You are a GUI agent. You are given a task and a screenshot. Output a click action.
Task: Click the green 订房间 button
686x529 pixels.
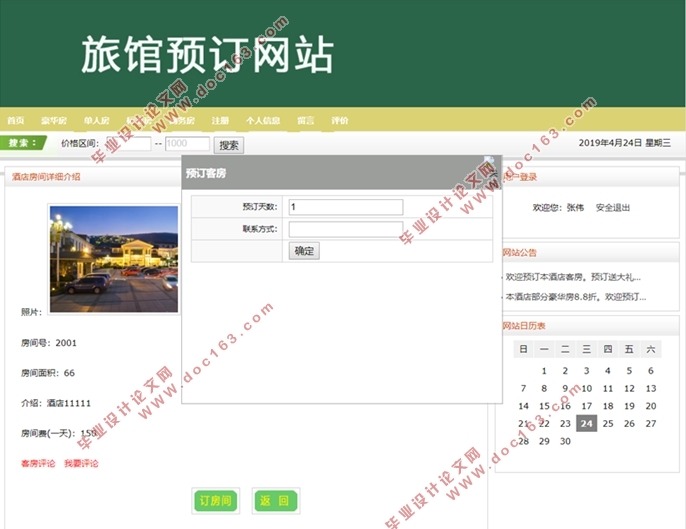(216, 501)
